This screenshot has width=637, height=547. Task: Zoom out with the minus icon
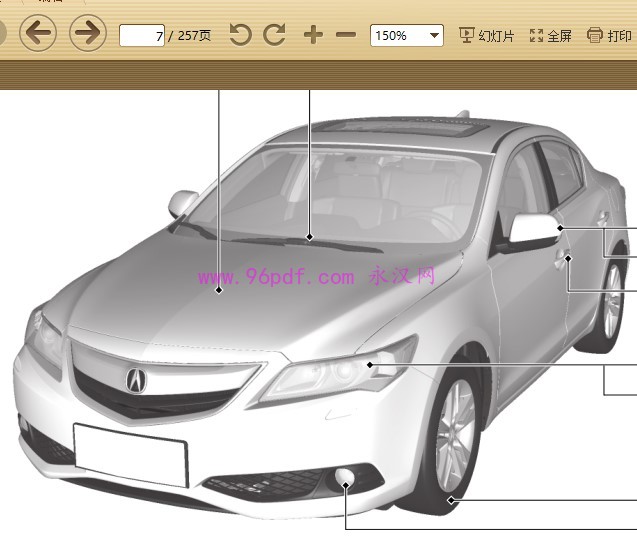coord(346,36)
